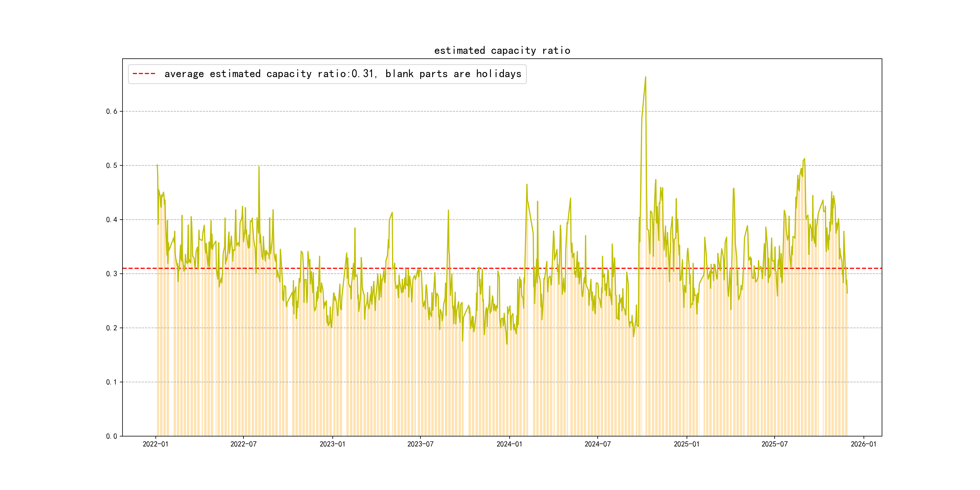Click the 2023-07 x-axis tick label
Image resolution: width=980 pixels, height=490 pixels.
[x=420, y=444]
